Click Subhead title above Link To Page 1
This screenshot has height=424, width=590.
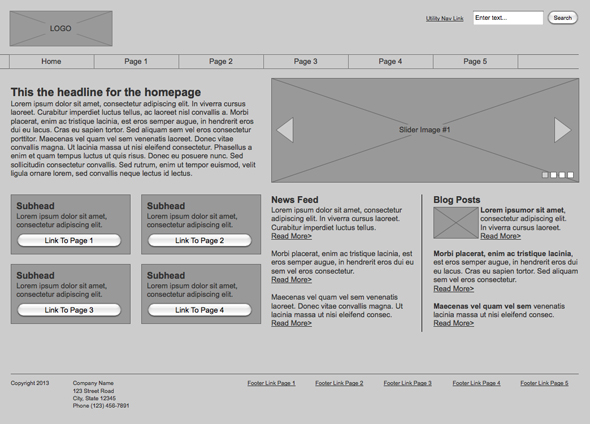pos(35,206)
